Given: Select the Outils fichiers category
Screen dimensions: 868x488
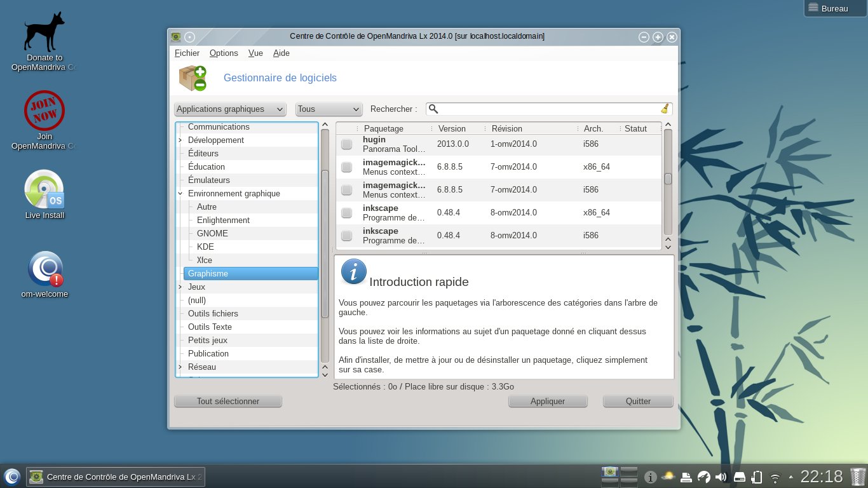Looking at the screenshot, I should (213, 314).
